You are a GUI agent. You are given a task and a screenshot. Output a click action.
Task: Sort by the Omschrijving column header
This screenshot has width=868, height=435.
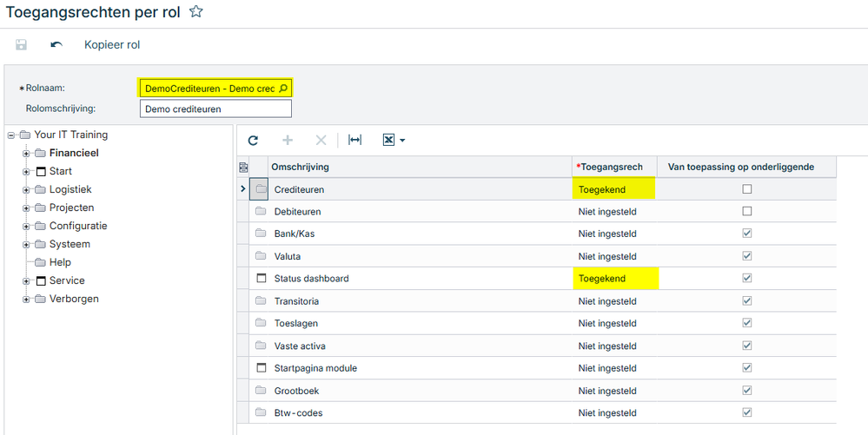[x=421, y=167]
